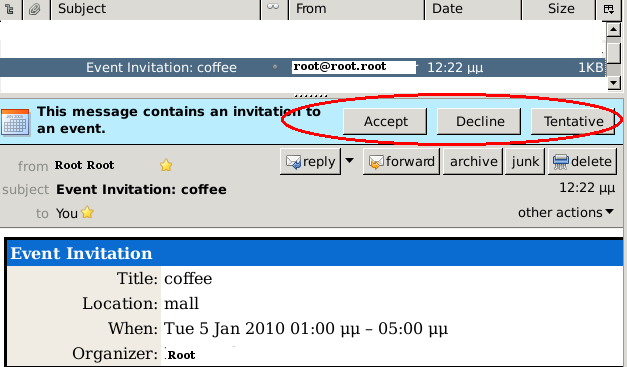This screenshot has width=627, height=367.
Task: Mark the invitation as Tentative
Action: tap(573, 121)
